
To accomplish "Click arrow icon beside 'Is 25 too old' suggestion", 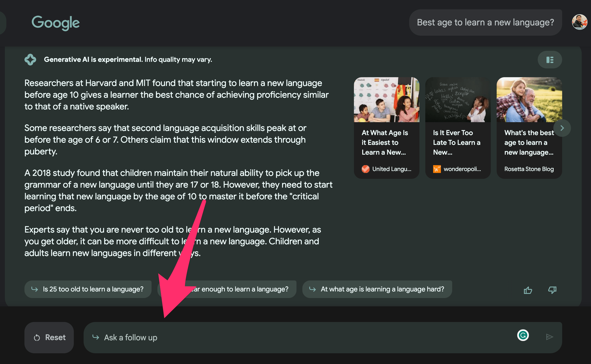I will pyautogui.click(x=35, y=289).
